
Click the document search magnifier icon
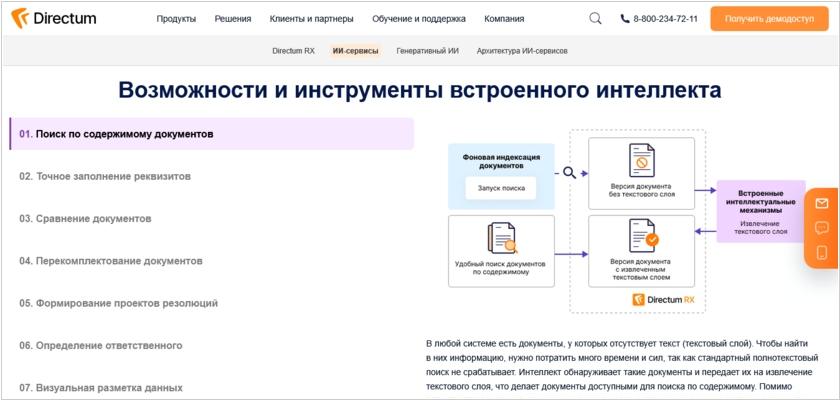tap(502, 238)
